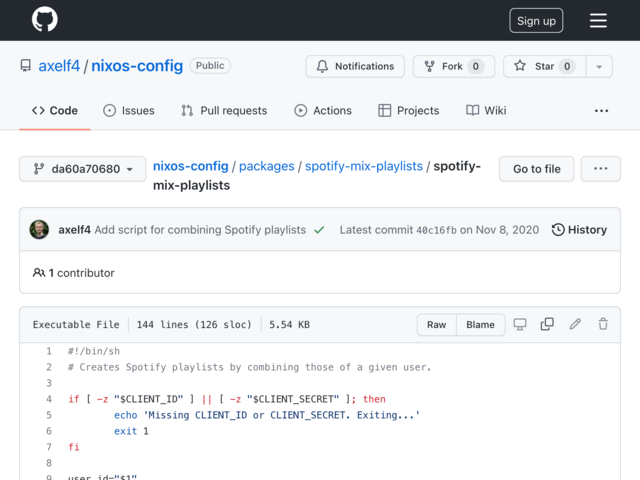Open the axelf4 commit author link

74,230
